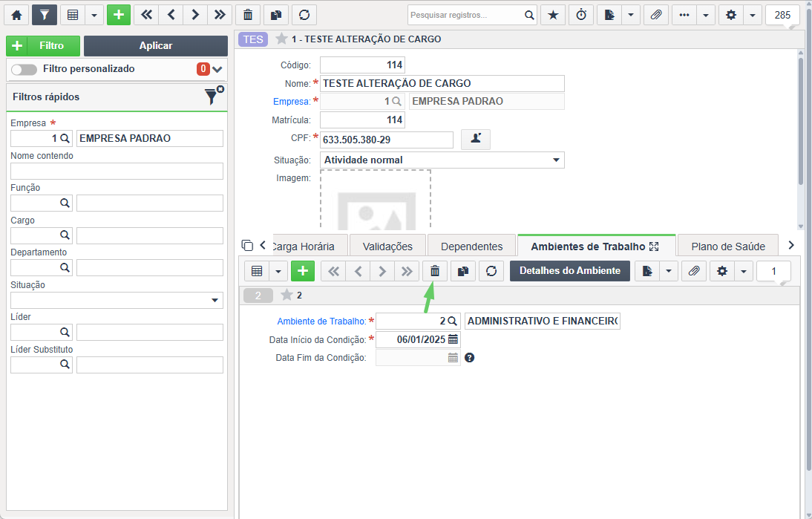
Task: Go to the home icon
Action: pos(16,15)
